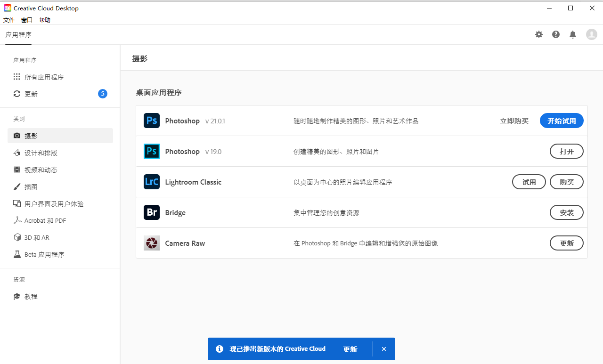603x364 pixels.
Task: Click the refresh icon beside 更新
Action: 17,94
